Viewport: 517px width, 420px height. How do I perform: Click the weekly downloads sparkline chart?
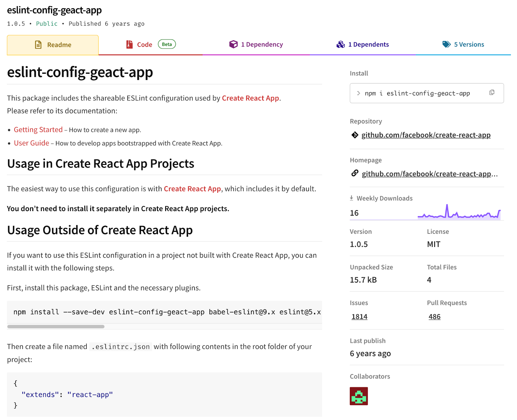(x=459, y=212)
